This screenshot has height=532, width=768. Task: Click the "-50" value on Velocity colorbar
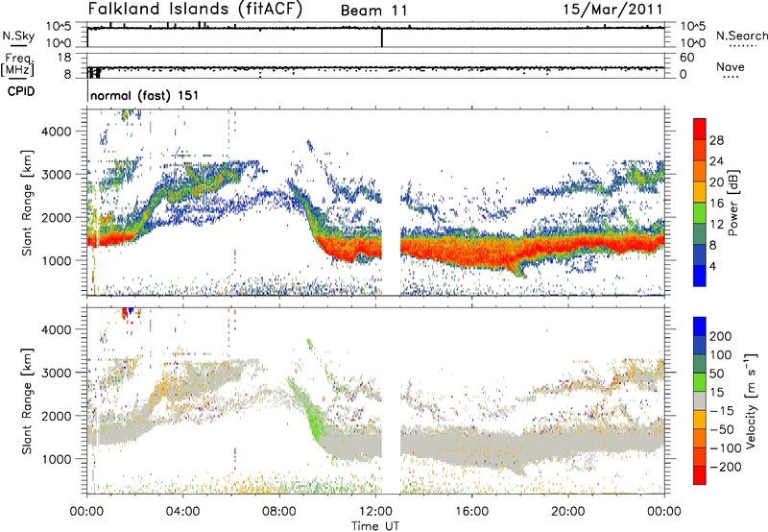721,429
